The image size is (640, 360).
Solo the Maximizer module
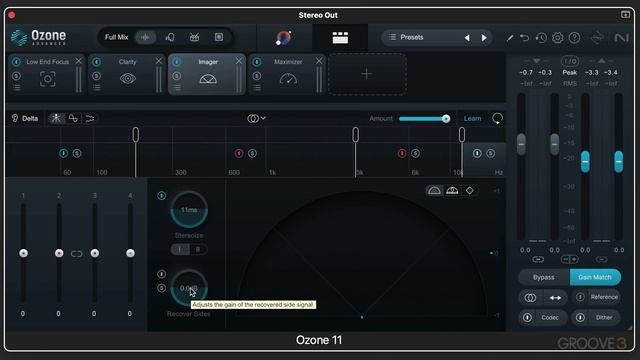coord(257,76)
